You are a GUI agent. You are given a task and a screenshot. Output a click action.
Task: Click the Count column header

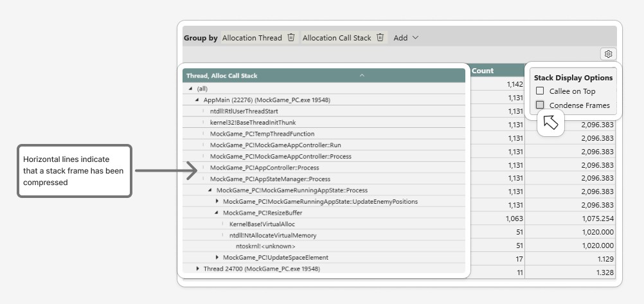coord(483,71)
